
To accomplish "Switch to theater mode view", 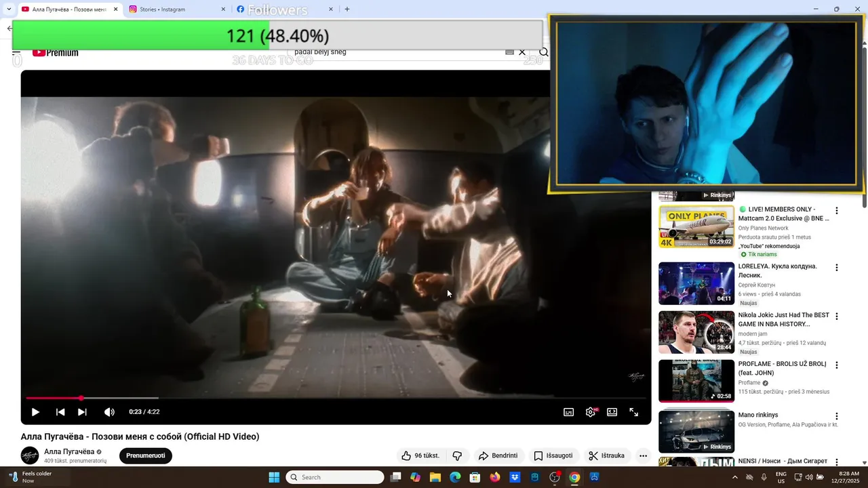I will coord(612,412).
